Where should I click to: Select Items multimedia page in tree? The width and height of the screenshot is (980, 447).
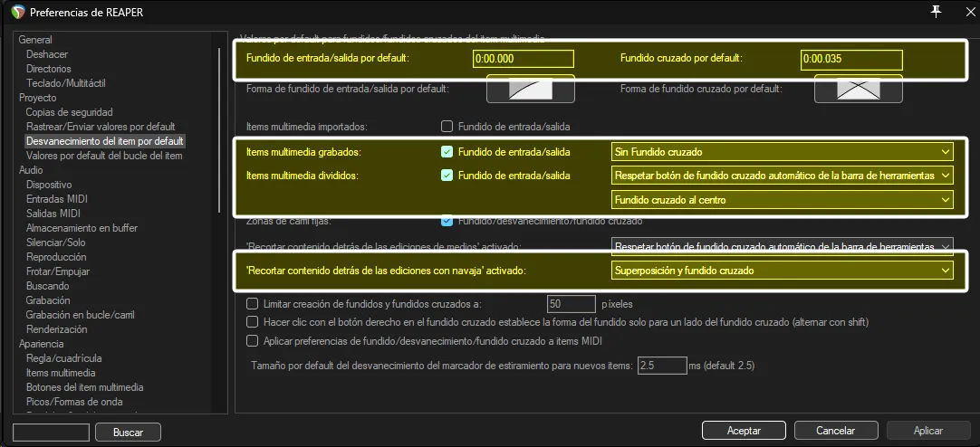[61, 373]
